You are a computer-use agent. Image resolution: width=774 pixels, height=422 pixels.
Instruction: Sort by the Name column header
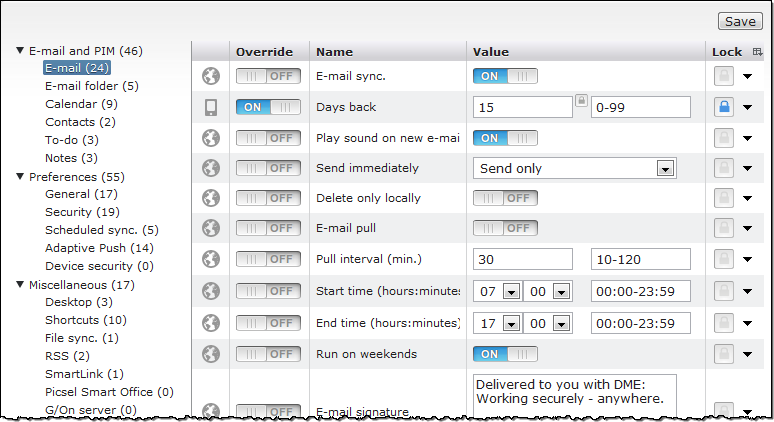pos(334,52)
